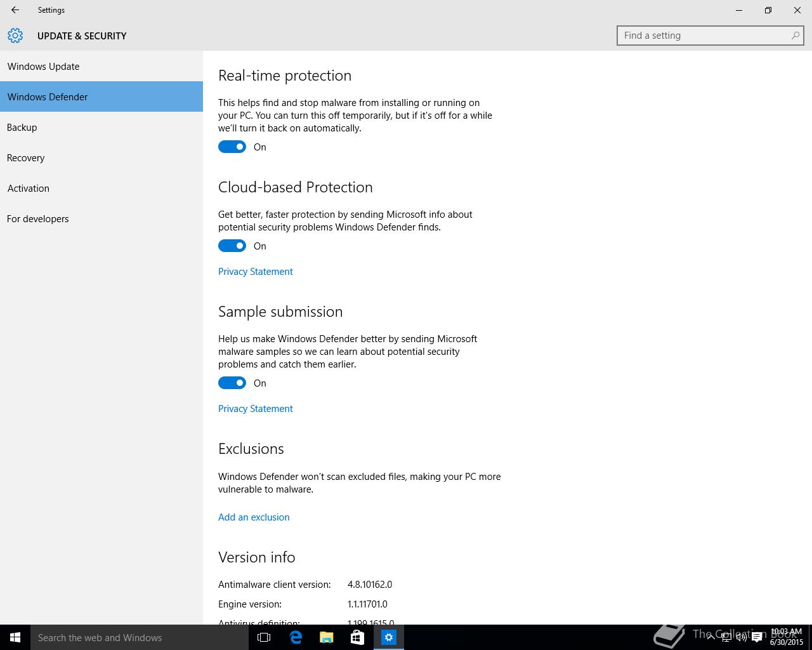812x650 pixels.
Task: Launch Microsoft Edge from the taskbar
Action: click(x=296, y=637)
